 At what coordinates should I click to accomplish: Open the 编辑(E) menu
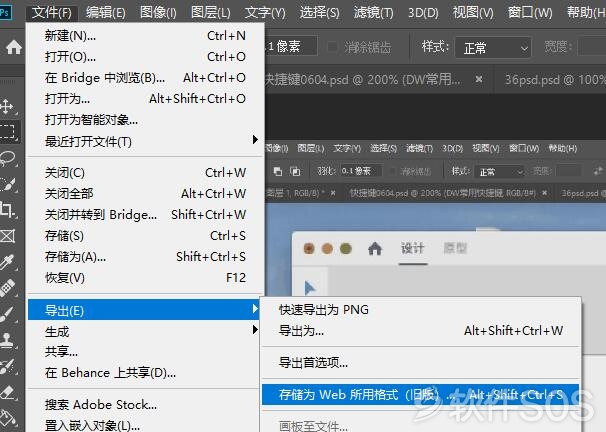pos(106,13)
